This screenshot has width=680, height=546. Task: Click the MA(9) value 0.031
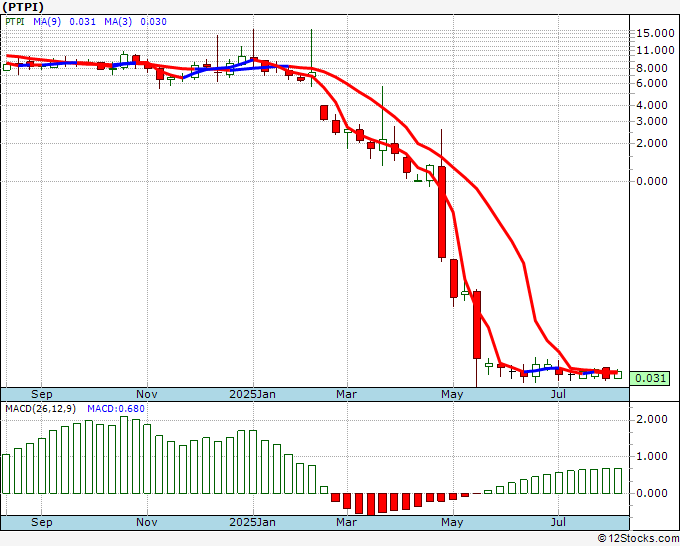[82, 21]
